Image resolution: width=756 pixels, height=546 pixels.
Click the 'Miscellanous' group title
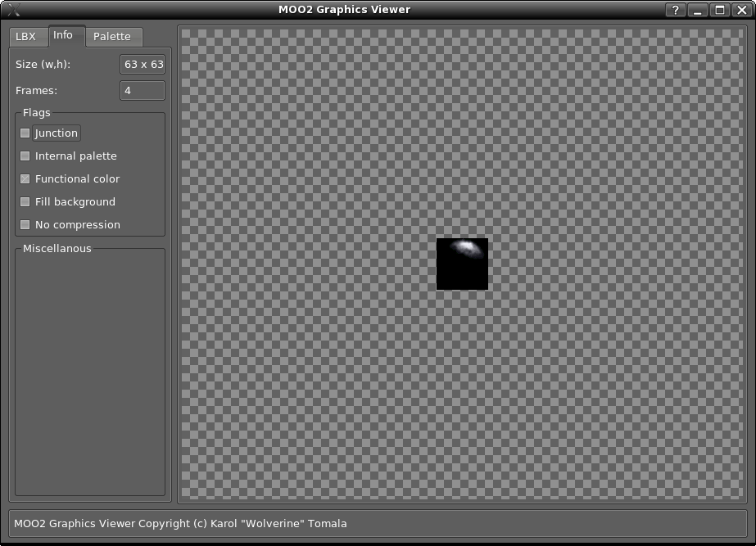tap(57, 249)
